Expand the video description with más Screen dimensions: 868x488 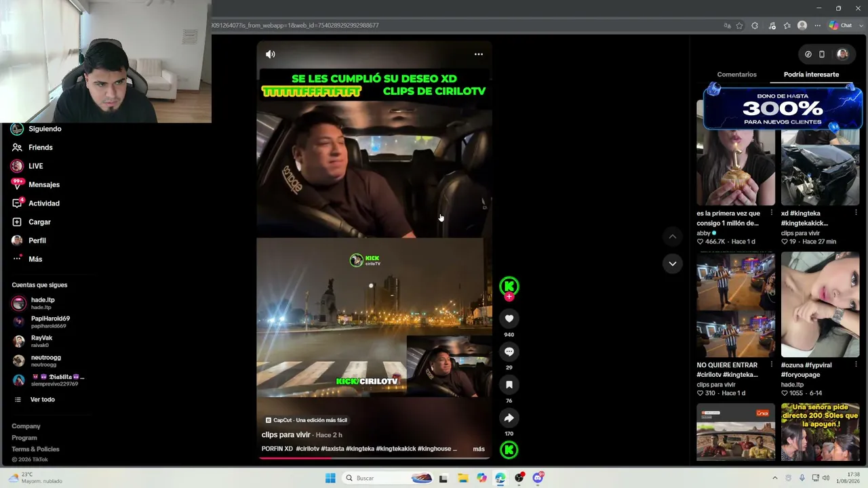[x=479, y=449]
